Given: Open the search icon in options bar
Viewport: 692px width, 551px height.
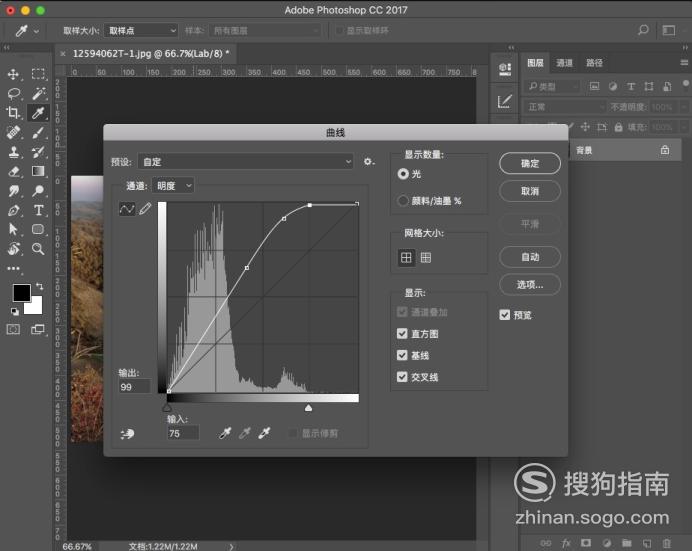Looking at the screenshot, I should [643, 30].
